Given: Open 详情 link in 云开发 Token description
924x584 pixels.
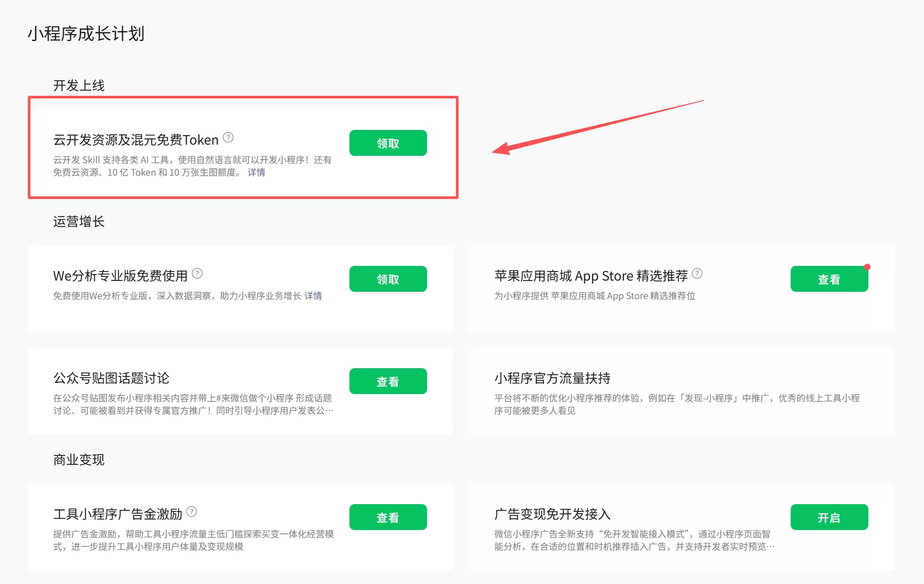Looking at the screenshot, I should coord(256,173).
